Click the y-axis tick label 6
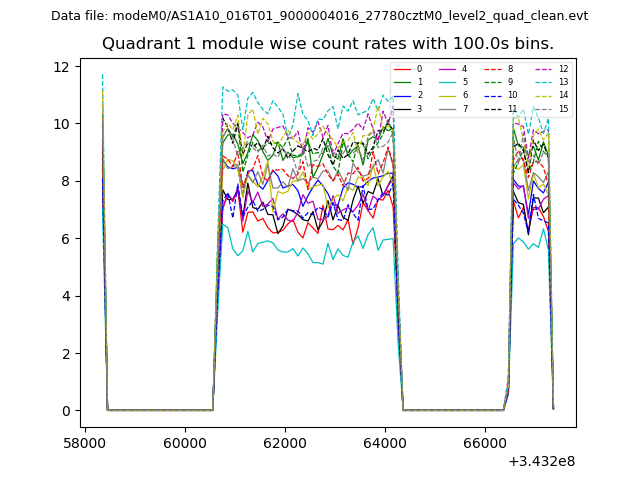The image size is (640, 480). click(65, 239)
